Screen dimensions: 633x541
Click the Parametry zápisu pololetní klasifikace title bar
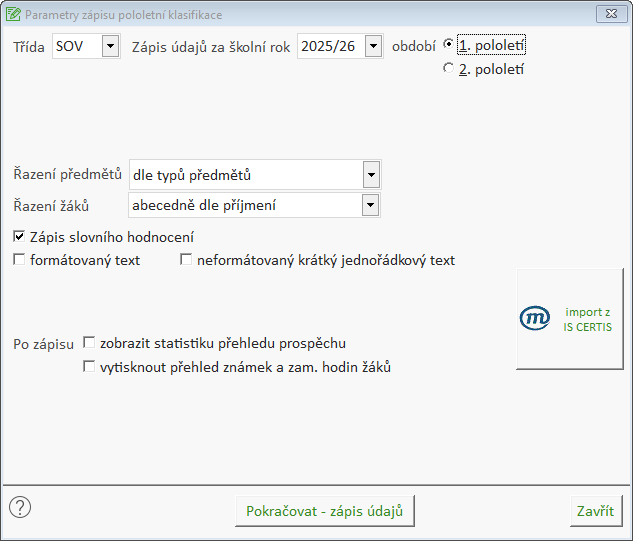[300, 15]
